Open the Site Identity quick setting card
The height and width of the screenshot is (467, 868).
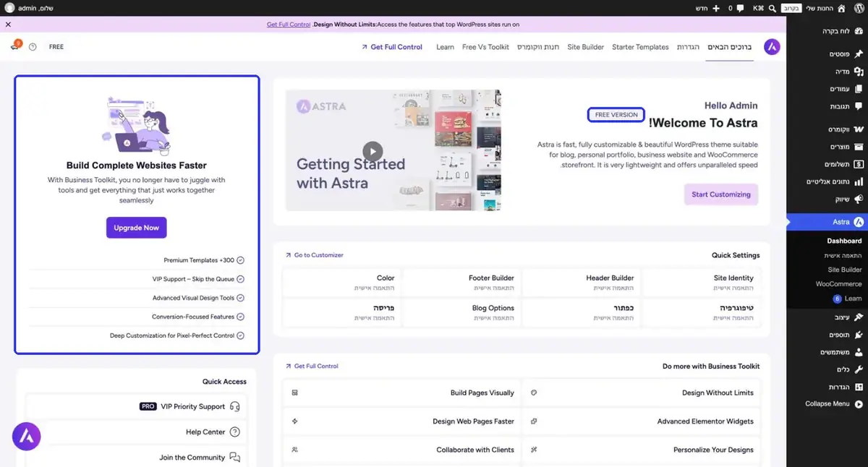point(700,283)
